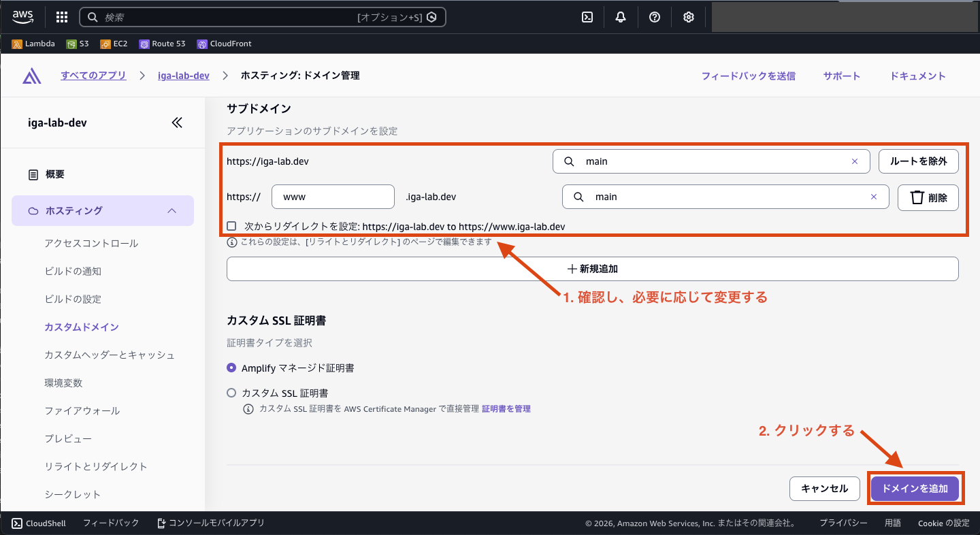Open branch dropdown for www subdomain

coord(725,197)
